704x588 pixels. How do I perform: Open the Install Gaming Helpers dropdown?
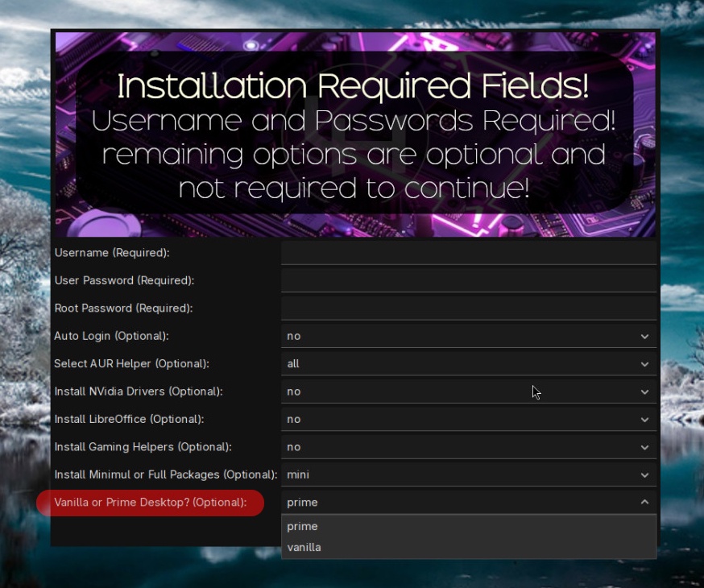coord(468,447)
